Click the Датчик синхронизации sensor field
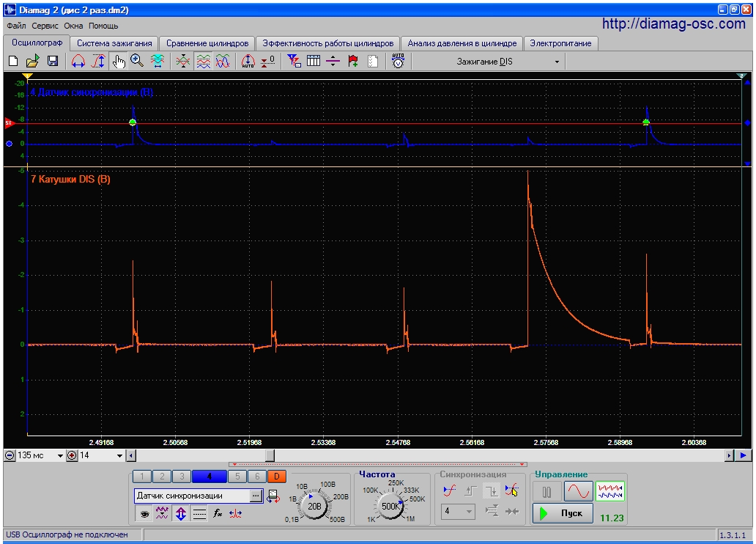 click(192, 496)
